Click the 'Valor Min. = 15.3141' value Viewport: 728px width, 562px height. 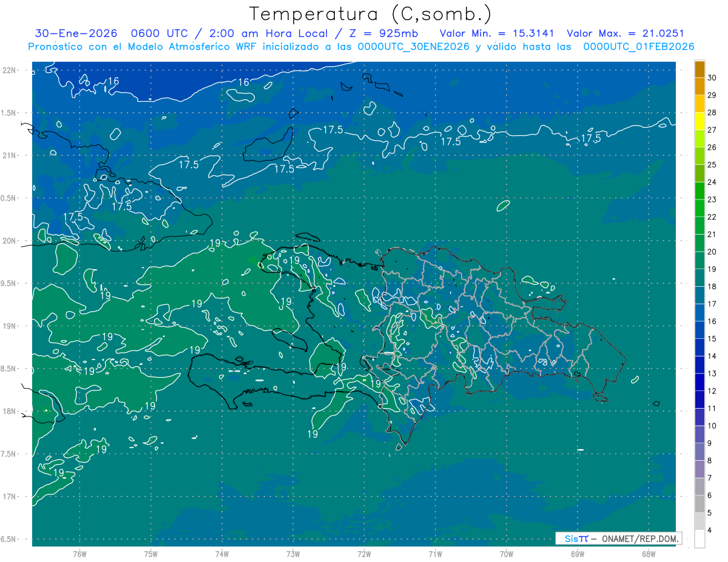497,33
